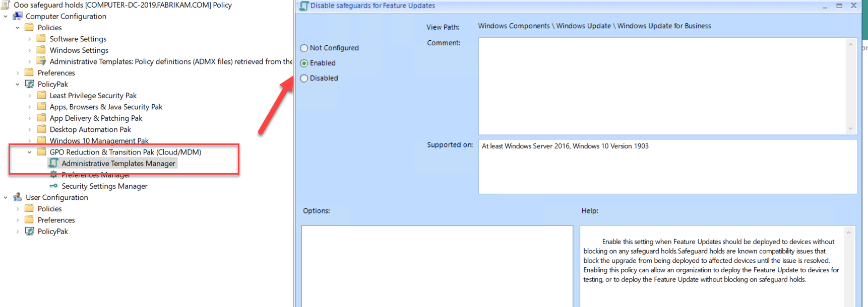Collapse the User Configuration node

[6, 197]
